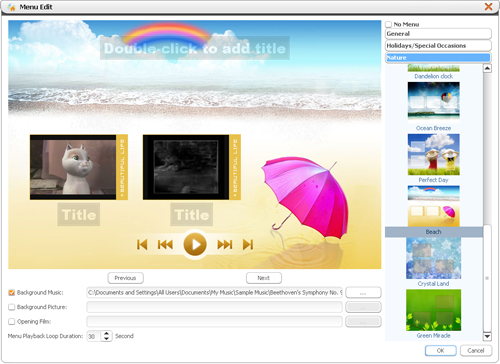The height and width of the screenshot is (364, 500).
Task: Choose the Crystal Land template thumbnail
Action: point(433,258)
